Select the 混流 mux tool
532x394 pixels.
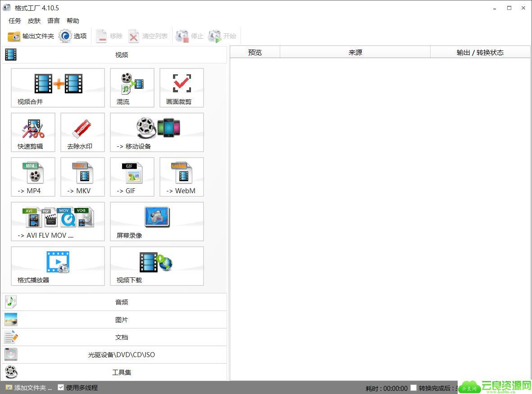132,88
